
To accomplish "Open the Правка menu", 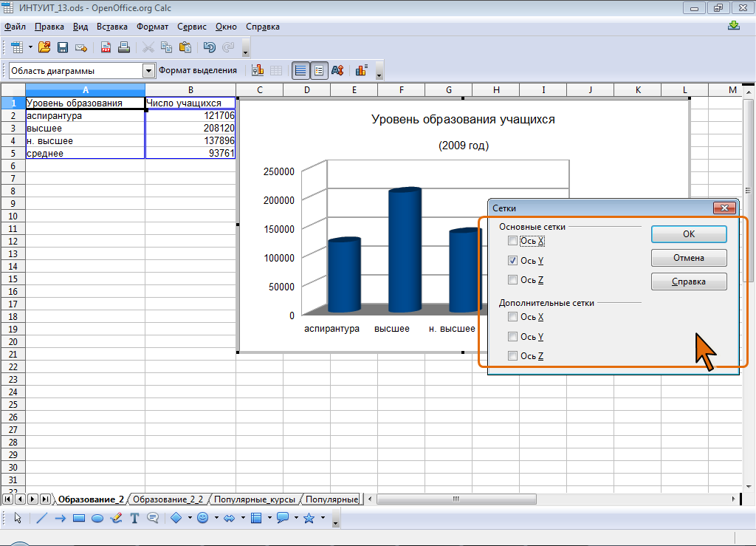I will (x=49, y=27).
